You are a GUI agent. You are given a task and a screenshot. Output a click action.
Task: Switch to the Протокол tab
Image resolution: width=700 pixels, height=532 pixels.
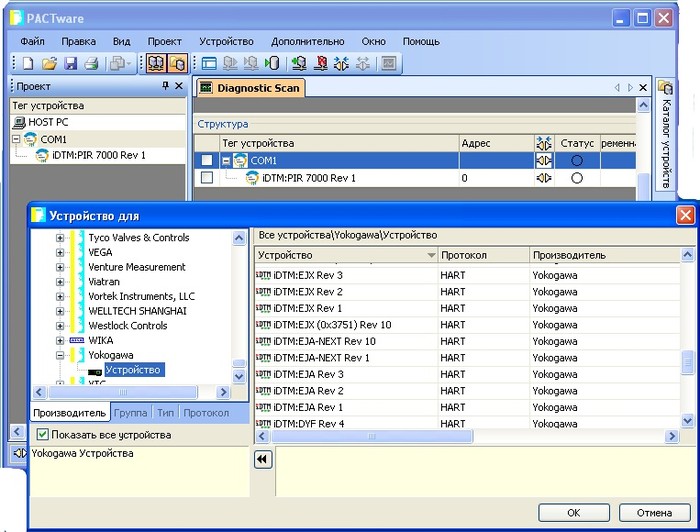point(206,413)
